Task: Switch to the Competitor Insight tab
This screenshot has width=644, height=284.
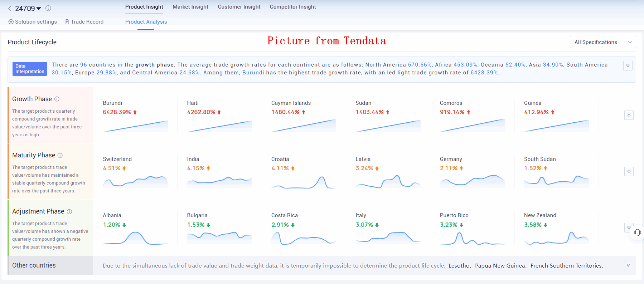Action: (293, 7)
